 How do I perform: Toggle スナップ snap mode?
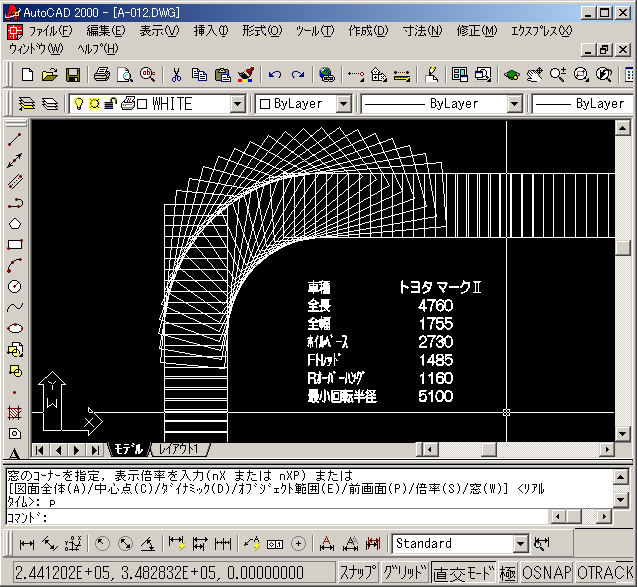[x=358, y=573]
